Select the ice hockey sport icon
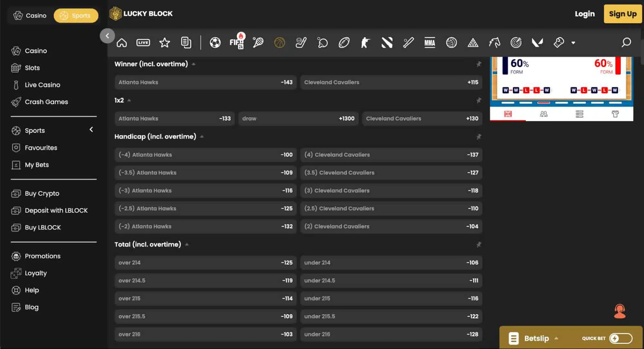Image resolution: width=644 pixels, height=349 pixels. point(301,43)
